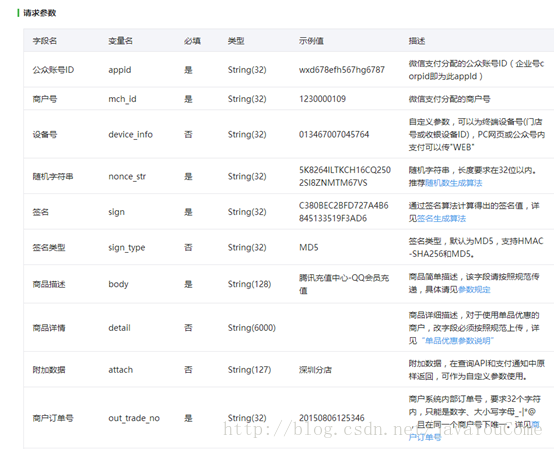Click the 商品描述 field name

[x=49, y=284]
